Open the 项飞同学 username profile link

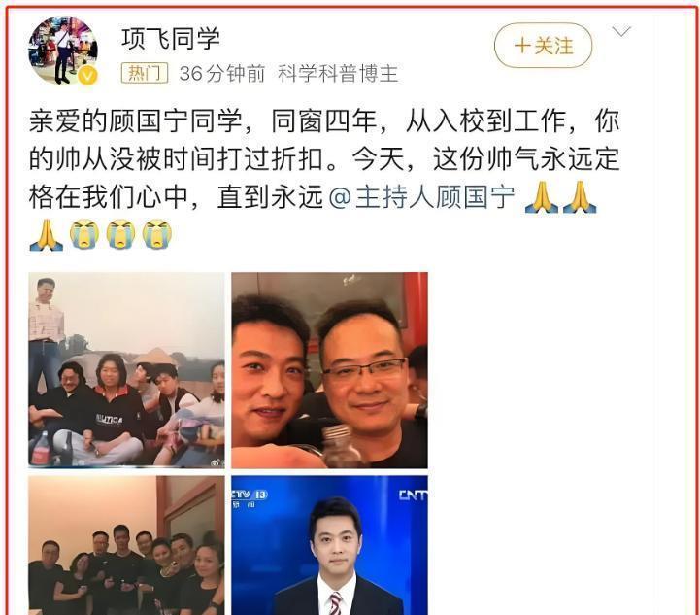[171, 38]
